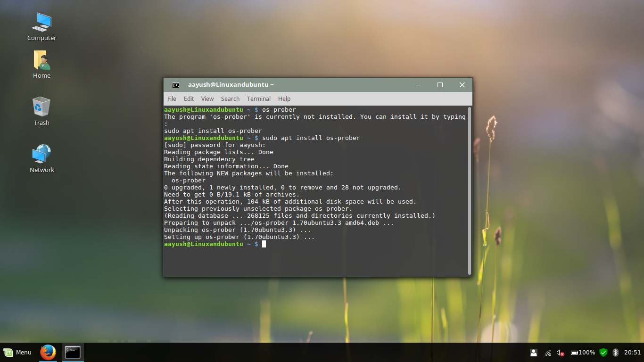Image resolution: width=644 pixels, height=362 pixels.
Task: Click the terminal icon in the title bar
Action: click(175, 85)
